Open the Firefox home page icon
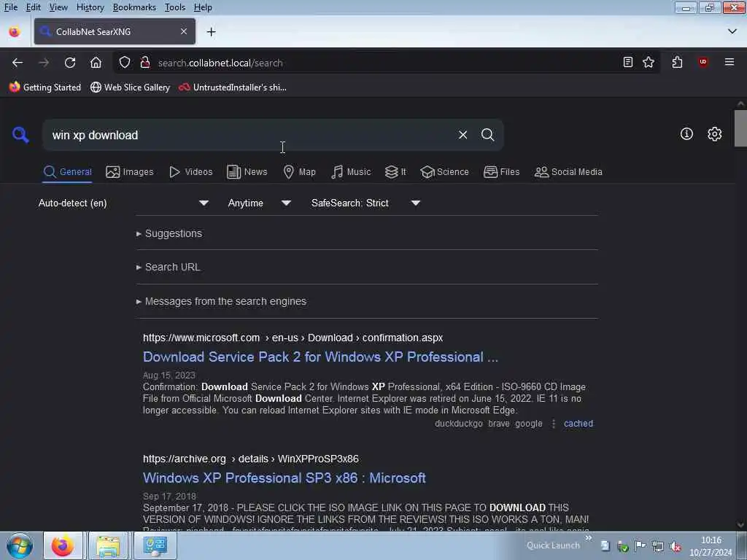 pos(96,63)
